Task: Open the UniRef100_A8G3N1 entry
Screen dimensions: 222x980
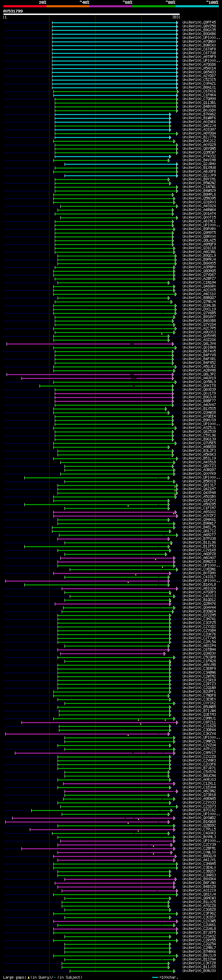Action: (x=199, y=252)
